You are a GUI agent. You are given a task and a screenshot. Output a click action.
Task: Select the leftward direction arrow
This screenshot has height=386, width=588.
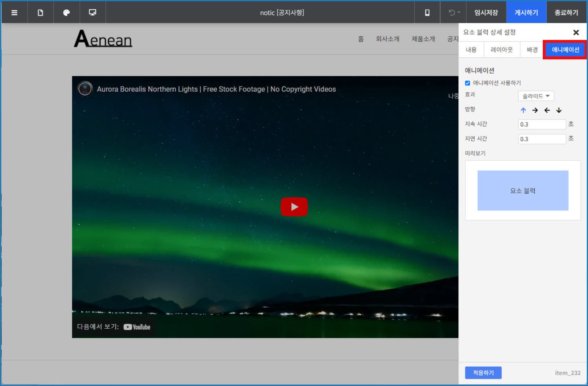tap(547, 110)
